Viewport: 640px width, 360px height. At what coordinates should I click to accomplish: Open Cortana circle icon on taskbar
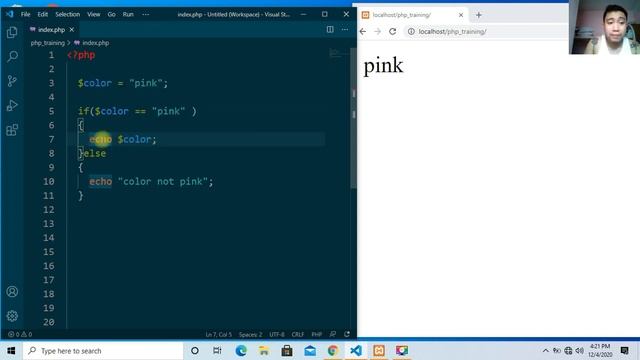pos(195,351)
